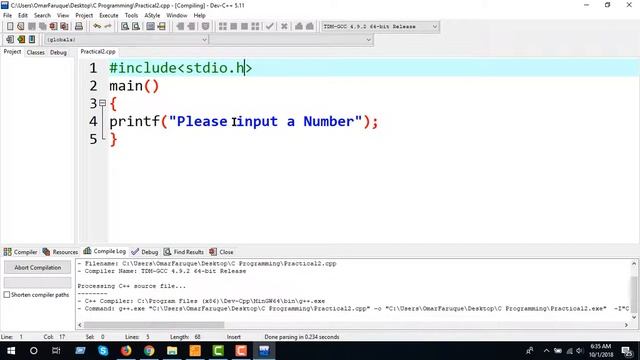Viewport: 640px width, 360px height.
Task: Open the Project menu
Action: point(84,16)
